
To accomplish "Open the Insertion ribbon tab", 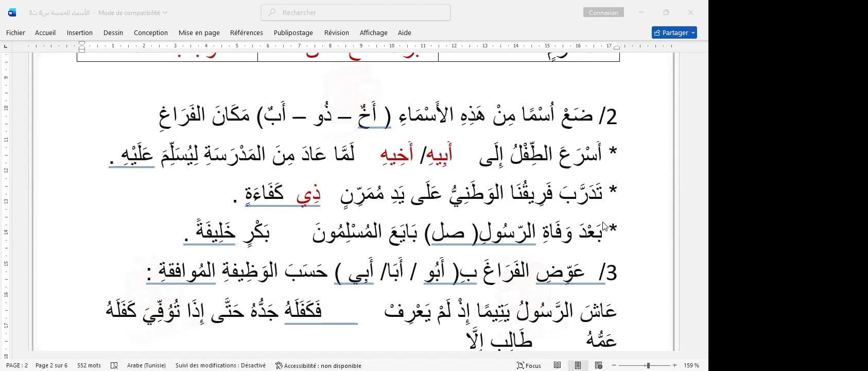I will click(x=79, y=32).
